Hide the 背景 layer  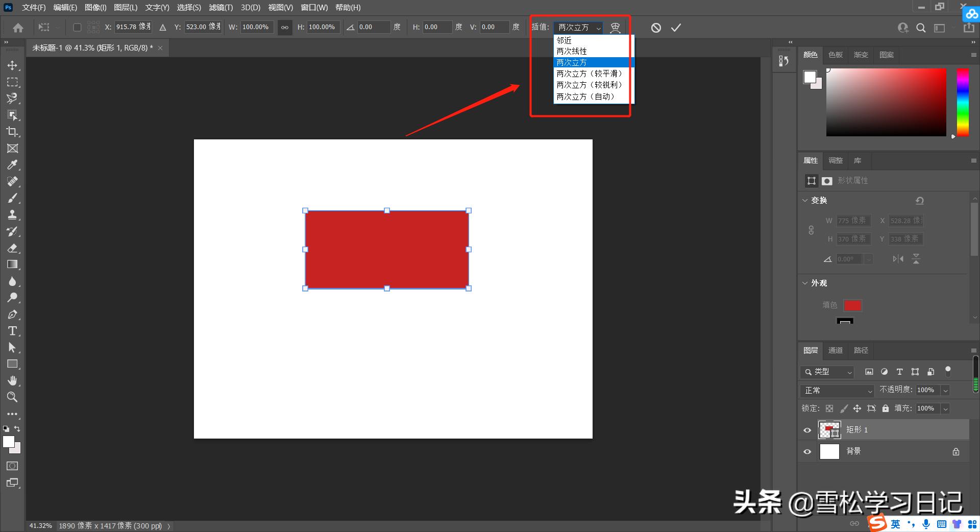click(x=807, y=451)
